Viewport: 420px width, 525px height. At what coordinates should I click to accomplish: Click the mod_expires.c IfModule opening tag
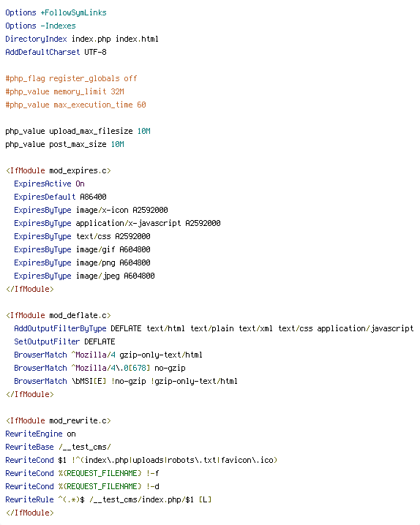coord(59,171)
